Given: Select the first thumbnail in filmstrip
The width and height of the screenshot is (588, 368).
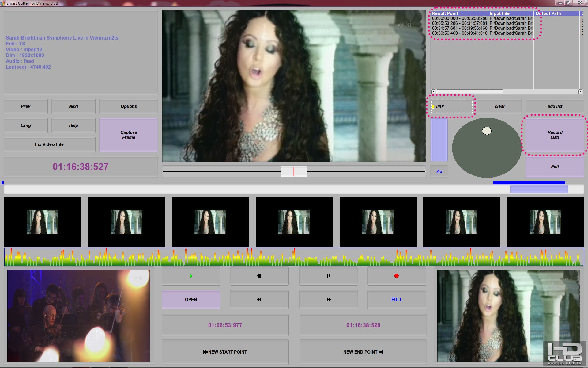Looking at the screenshot, I should 43,222.
